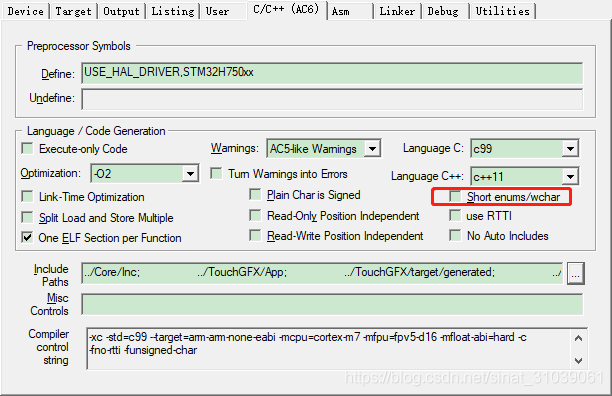This screenshot has height=396, width=612.
Task: Select the C/C++ (AC6) tab
Action: pos(286,9)
